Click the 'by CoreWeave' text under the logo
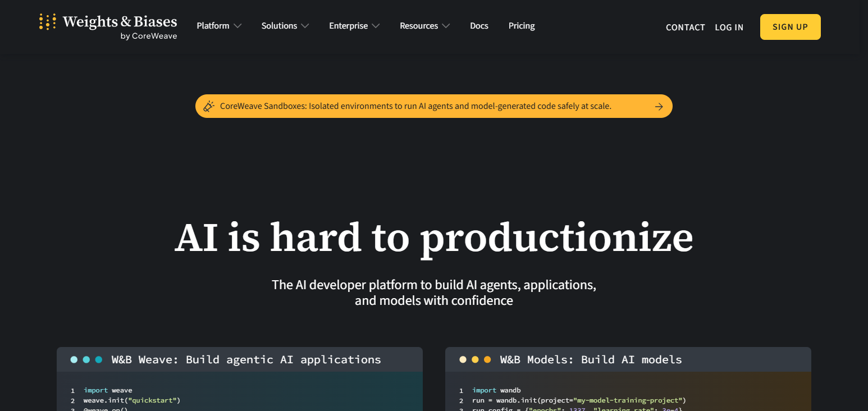Image resolution: width=868 pixels, height=411 pixels. [149, 36]
